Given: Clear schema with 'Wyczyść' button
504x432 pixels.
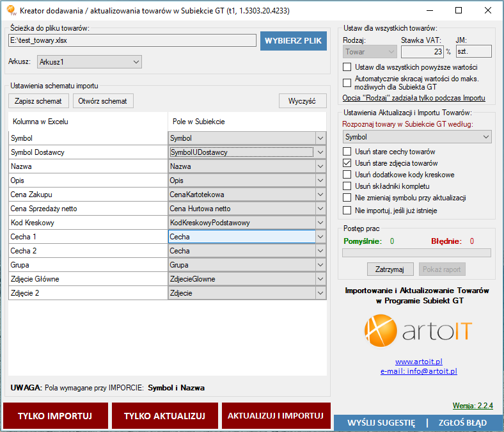Looking at the screenshot, I should [303, 101].
